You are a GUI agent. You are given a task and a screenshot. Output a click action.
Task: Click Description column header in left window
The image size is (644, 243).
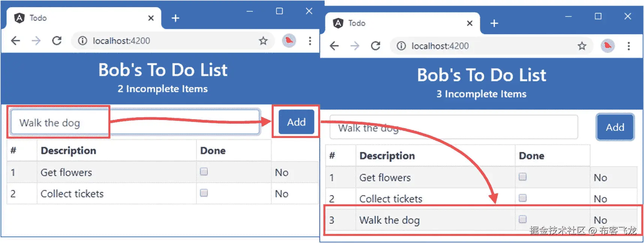pyautogui.click(x=68, y=150)
